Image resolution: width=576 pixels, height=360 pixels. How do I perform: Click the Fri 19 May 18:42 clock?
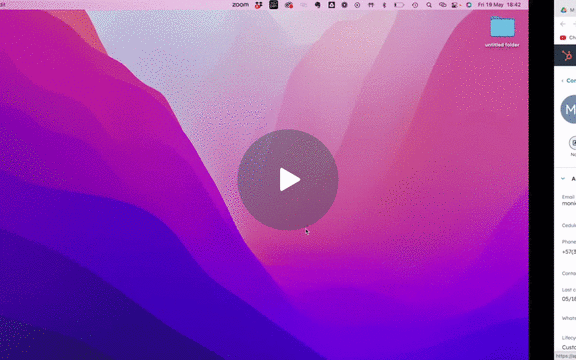499,5
